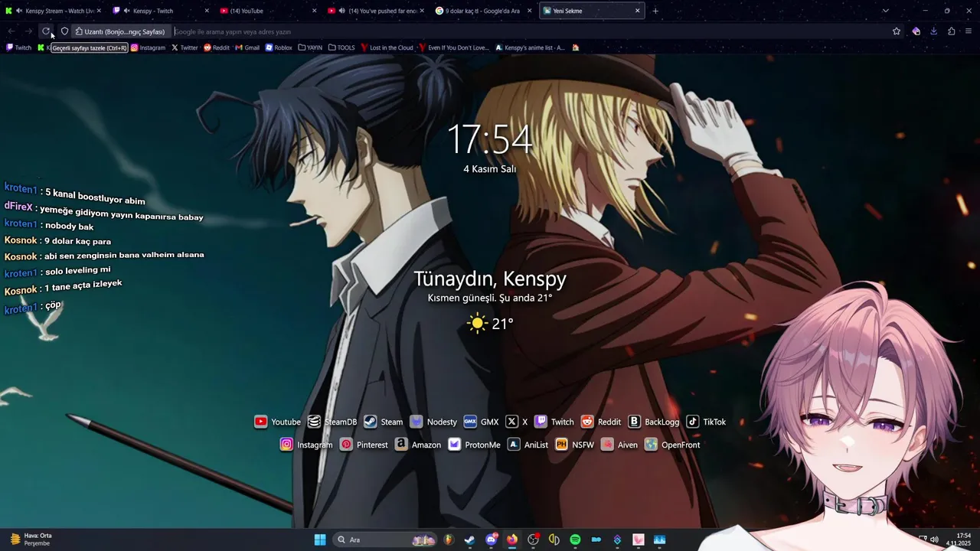
Task: Open Spotify from the taskbar
Action: [x=575, y=540]
